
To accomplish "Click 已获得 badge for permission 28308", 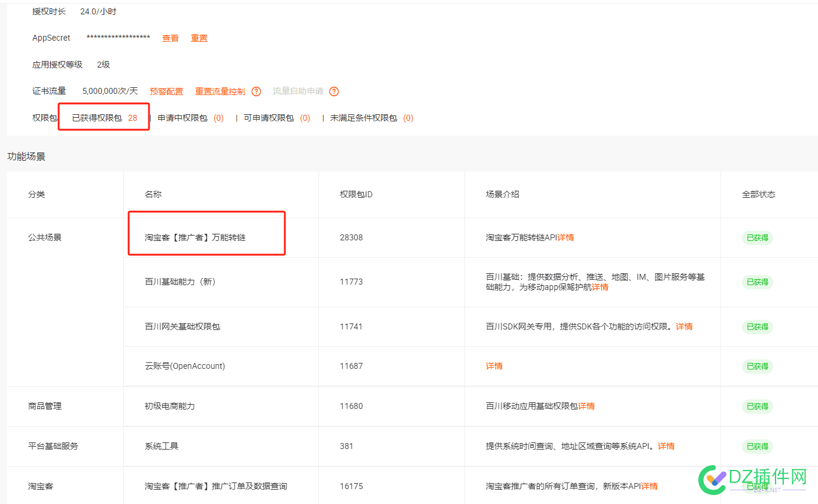I will tap(758, 238).
